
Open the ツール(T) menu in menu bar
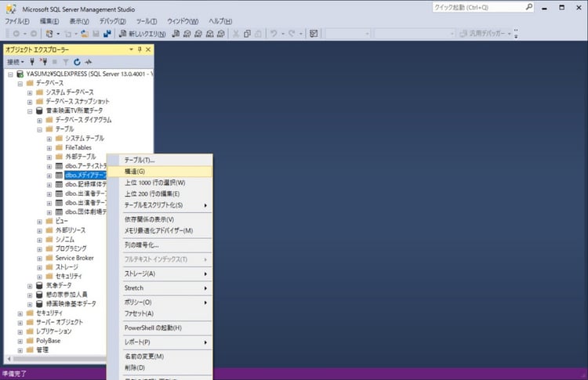tap(147, 20)
